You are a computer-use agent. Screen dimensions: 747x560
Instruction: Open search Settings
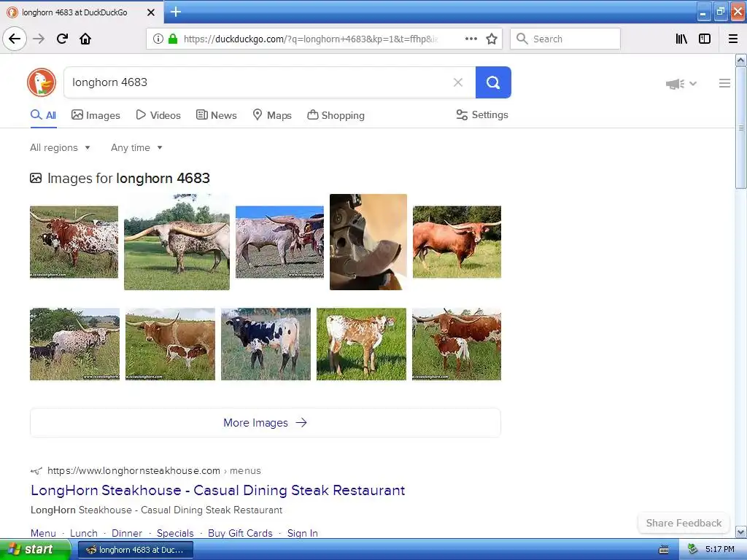pos(482,114)
